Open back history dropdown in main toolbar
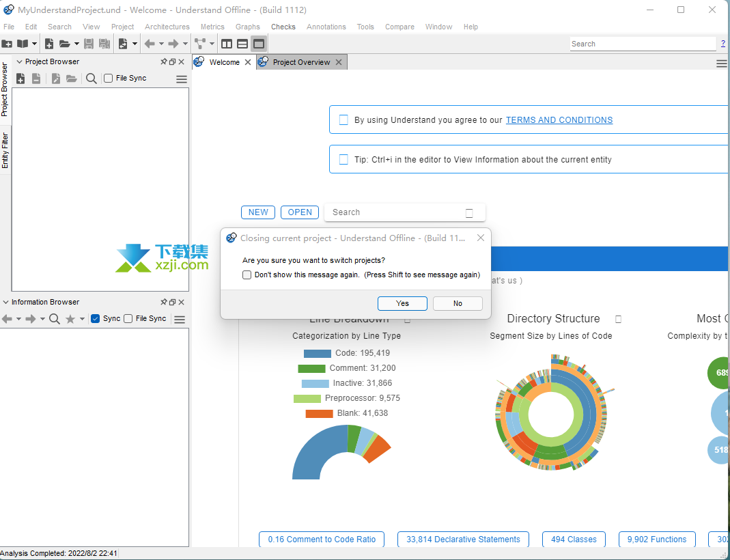The height and width of the screenshot is (560, 730). [161, 44]
